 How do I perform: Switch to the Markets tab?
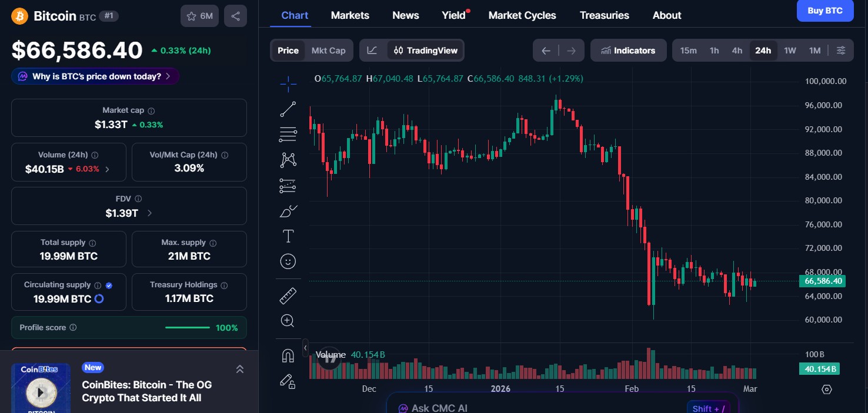[x=350, y=15]
